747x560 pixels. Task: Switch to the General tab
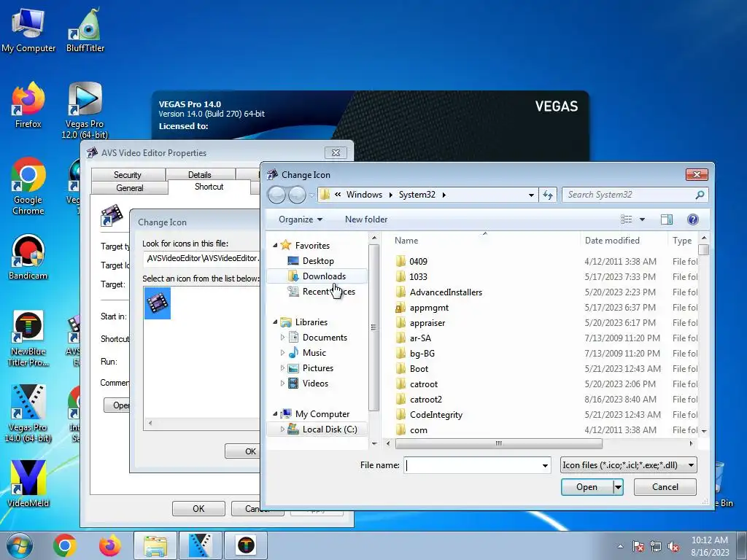coord(130,188)
